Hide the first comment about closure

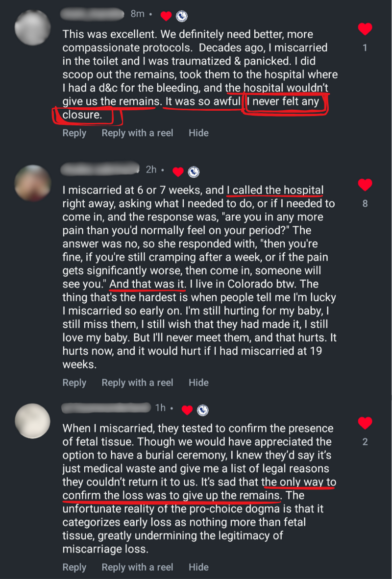tap(198, 133)
